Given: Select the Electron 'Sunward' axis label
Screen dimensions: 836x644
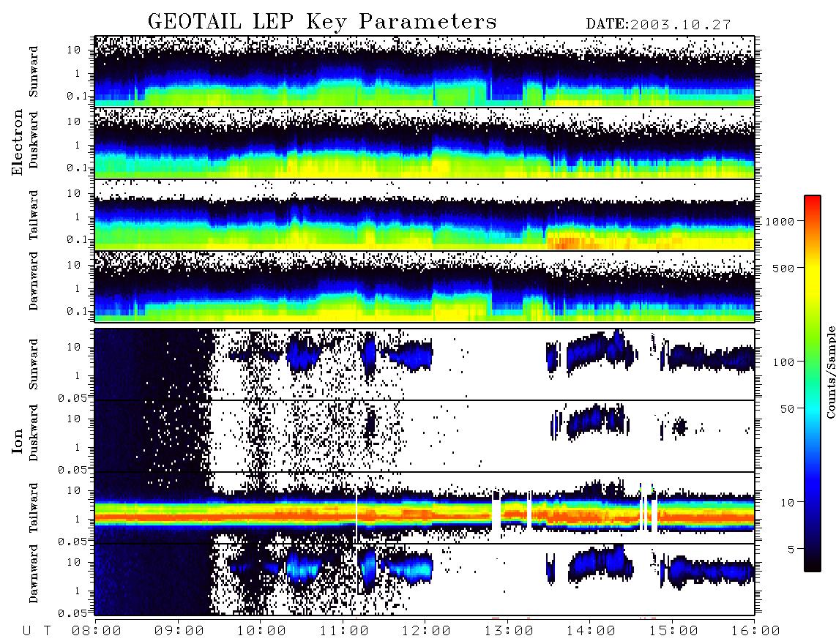Looking at the screenshot, I should (x=34, y=71).
